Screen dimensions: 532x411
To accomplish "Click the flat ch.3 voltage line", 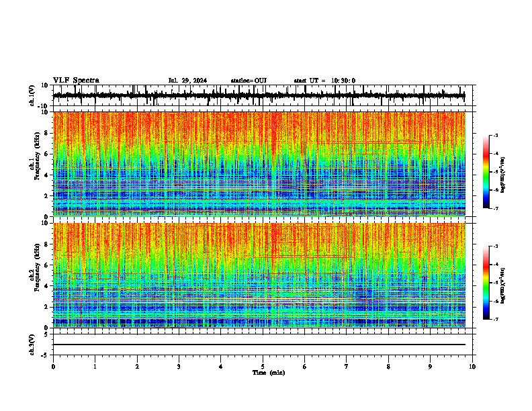I will pos(259,345).
